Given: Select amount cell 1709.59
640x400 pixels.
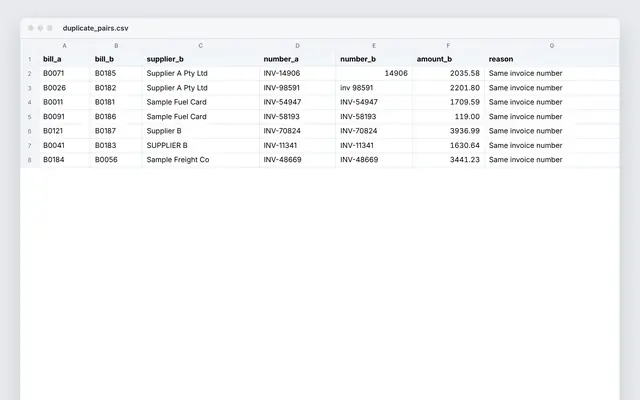Looking at the screenshot, I should [449, 102].
